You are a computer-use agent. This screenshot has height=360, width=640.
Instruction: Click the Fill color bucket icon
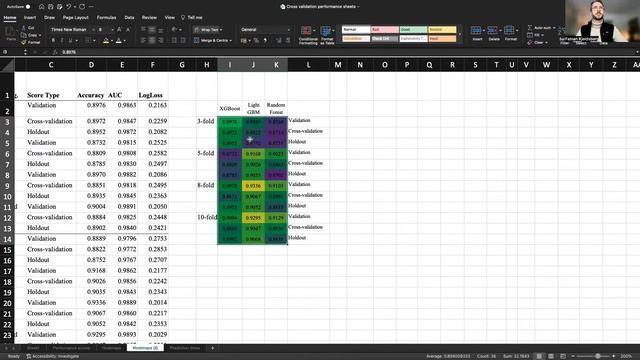click(x=106, y=40)
